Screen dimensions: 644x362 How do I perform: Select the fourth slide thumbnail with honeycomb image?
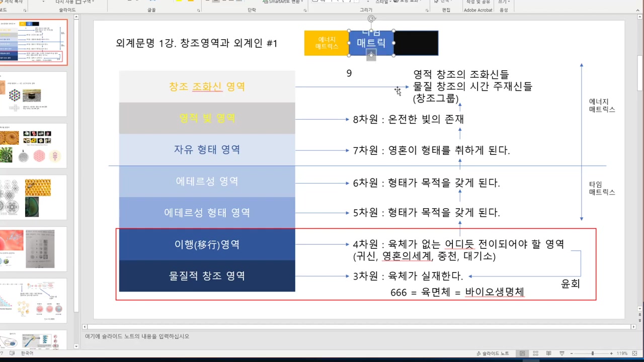[33, 198]
